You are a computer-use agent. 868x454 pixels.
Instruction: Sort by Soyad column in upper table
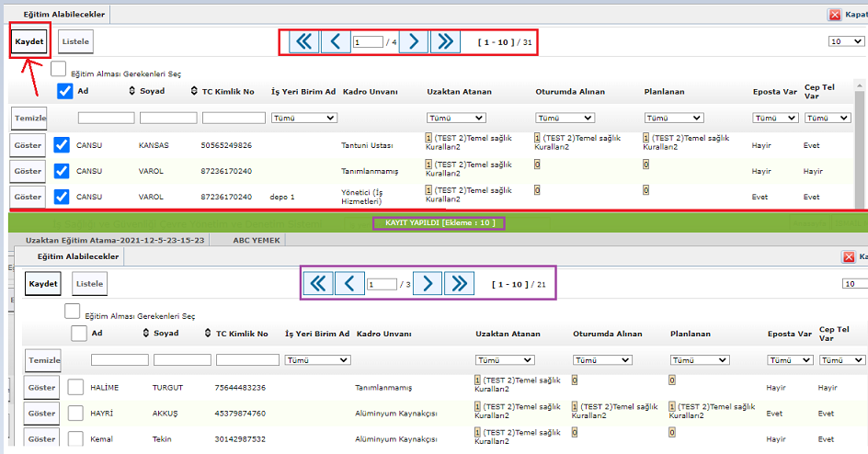tap(132, 92)
